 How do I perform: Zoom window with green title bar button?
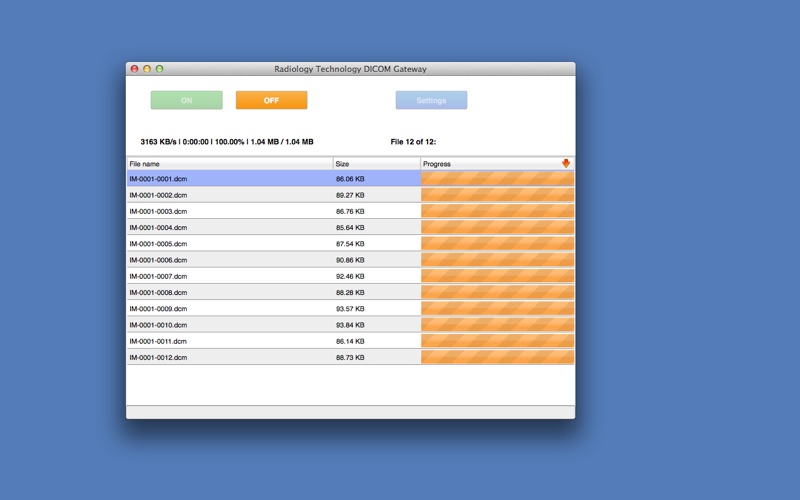(x=160, y=69)
